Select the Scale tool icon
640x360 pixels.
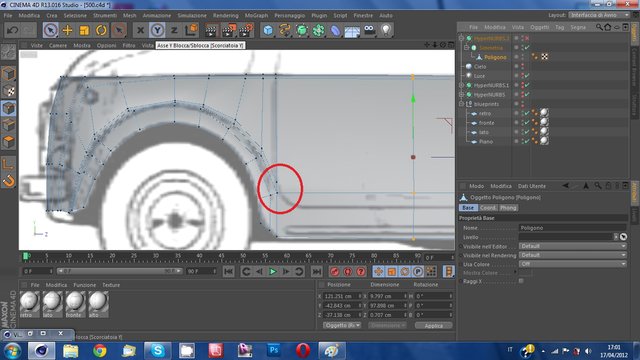pyautogui.click(x=84, y=30)
